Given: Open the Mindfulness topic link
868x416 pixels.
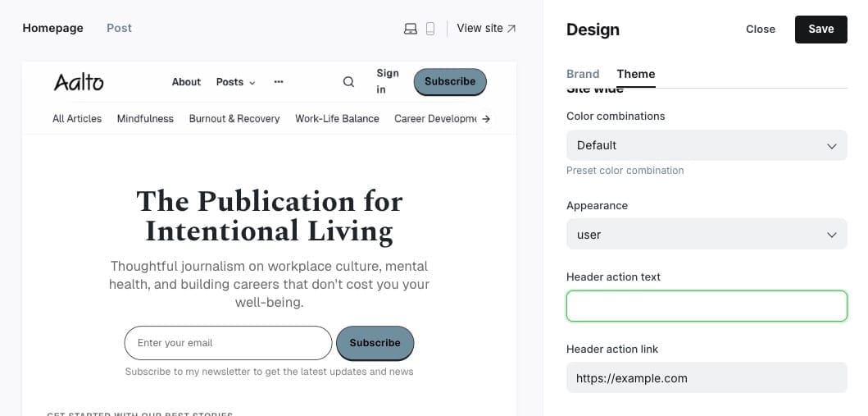Looking at the screenshot, I should tap(145, 119).
